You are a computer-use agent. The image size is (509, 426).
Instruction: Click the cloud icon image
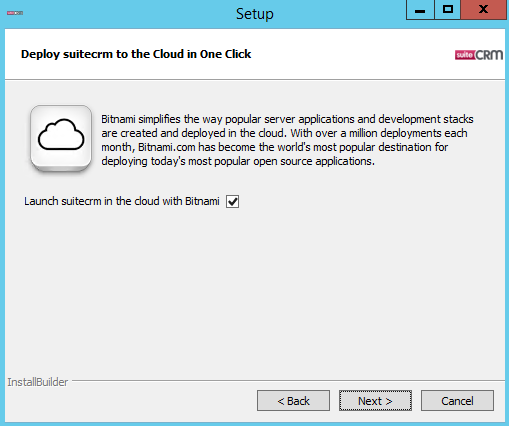[61, 138]
